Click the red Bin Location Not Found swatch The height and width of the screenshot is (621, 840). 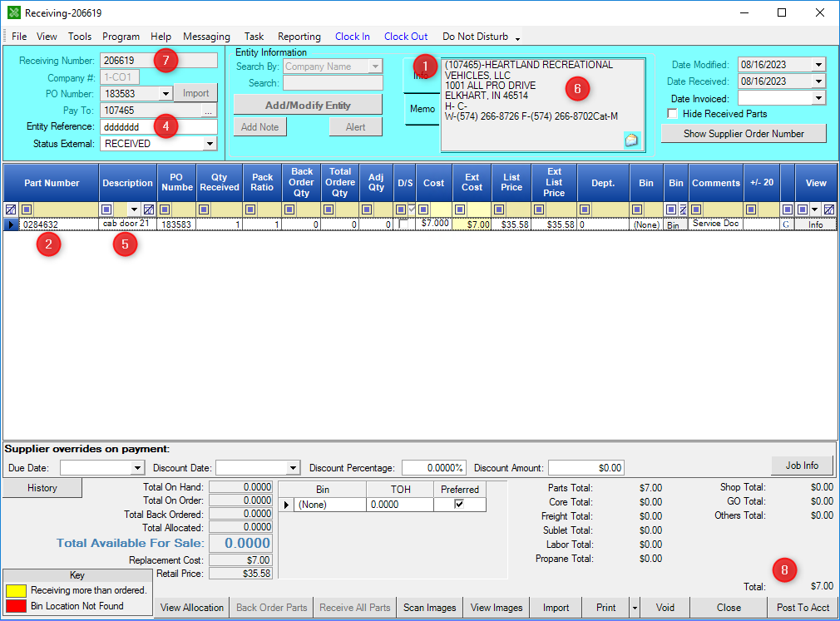16,606
